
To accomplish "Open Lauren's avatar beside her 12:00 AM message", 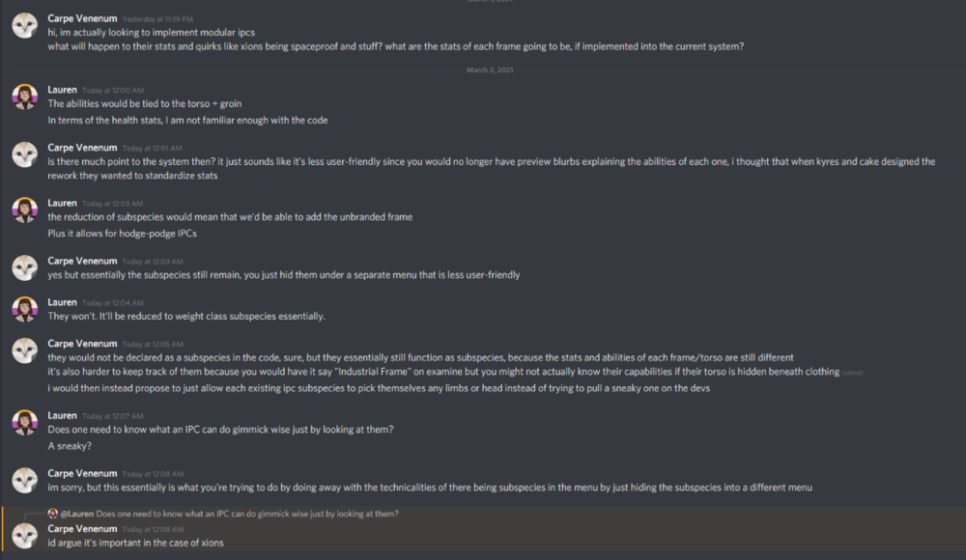I will point(24,97).
